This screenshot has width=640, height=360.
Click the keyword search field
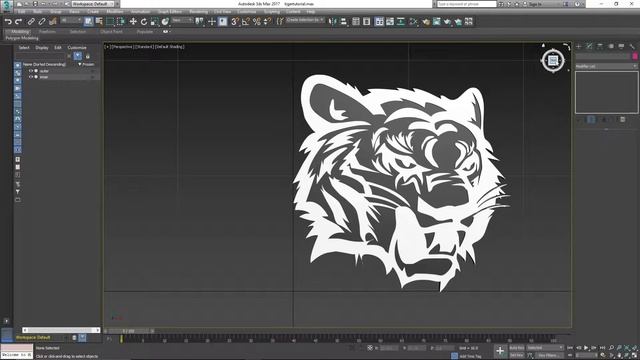click(x=467, y=4)
